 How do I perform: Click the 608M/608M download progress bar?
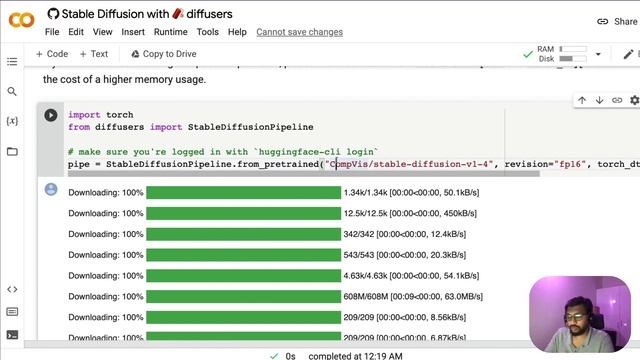[x=244, y=296]
